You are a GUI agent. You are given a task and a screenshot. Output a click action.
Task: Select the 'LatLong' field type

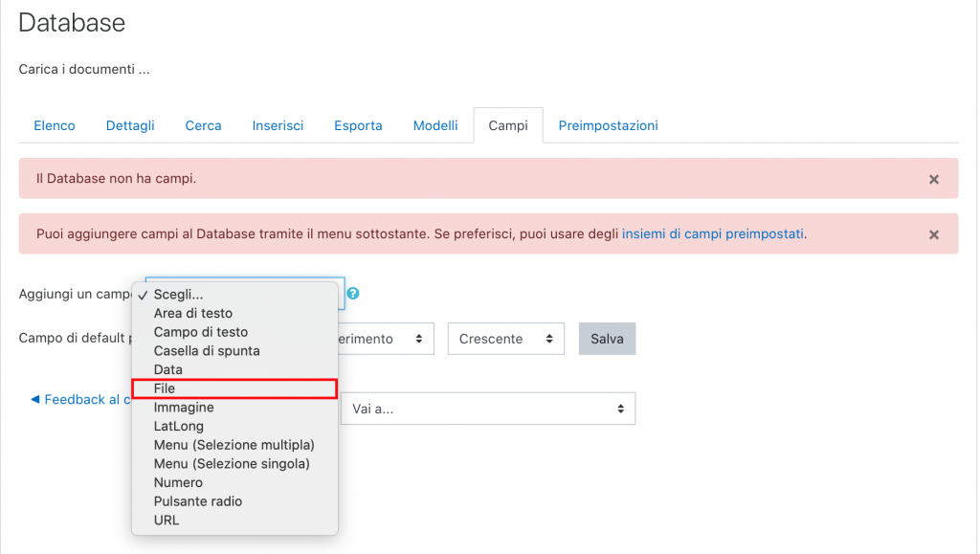click(x=235, y=426)
